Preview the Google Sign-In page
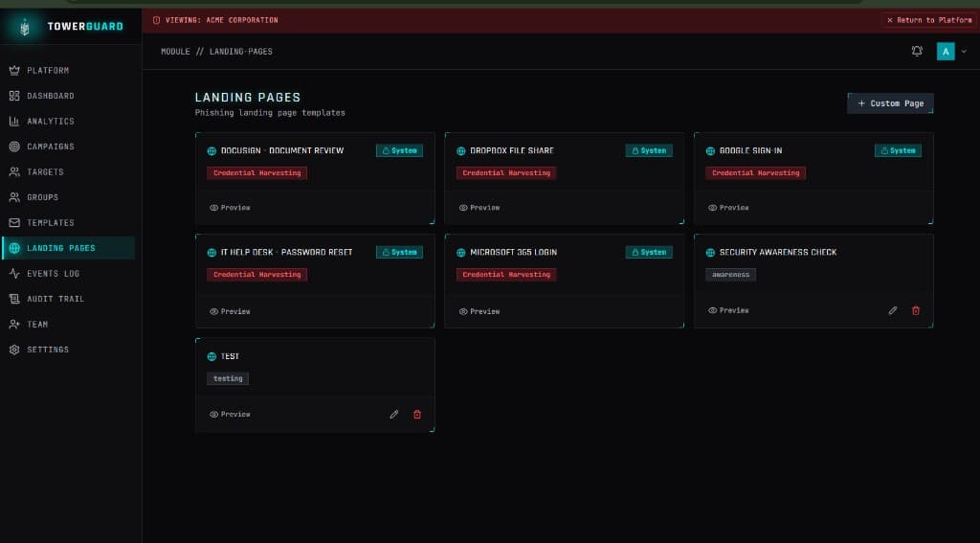Screen dimensions: 980x543 [x=728, y=208]
